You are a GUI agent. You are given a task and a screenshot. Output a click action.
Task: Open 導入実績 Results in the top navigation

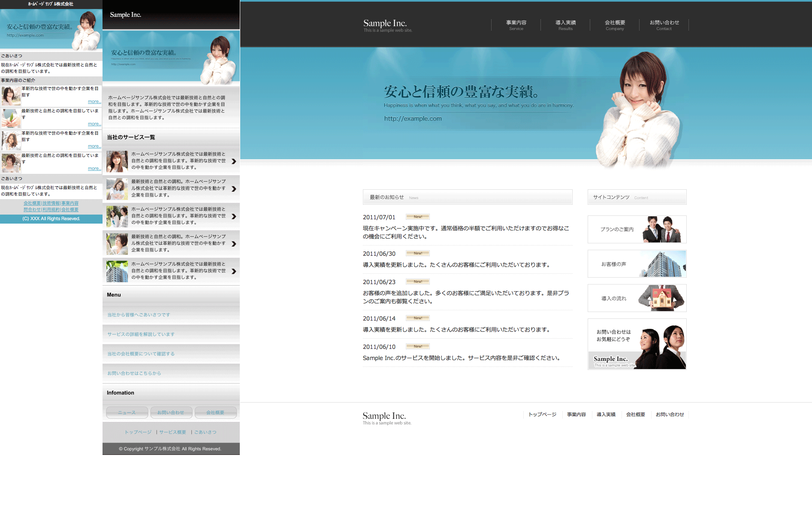pos(565,25)
